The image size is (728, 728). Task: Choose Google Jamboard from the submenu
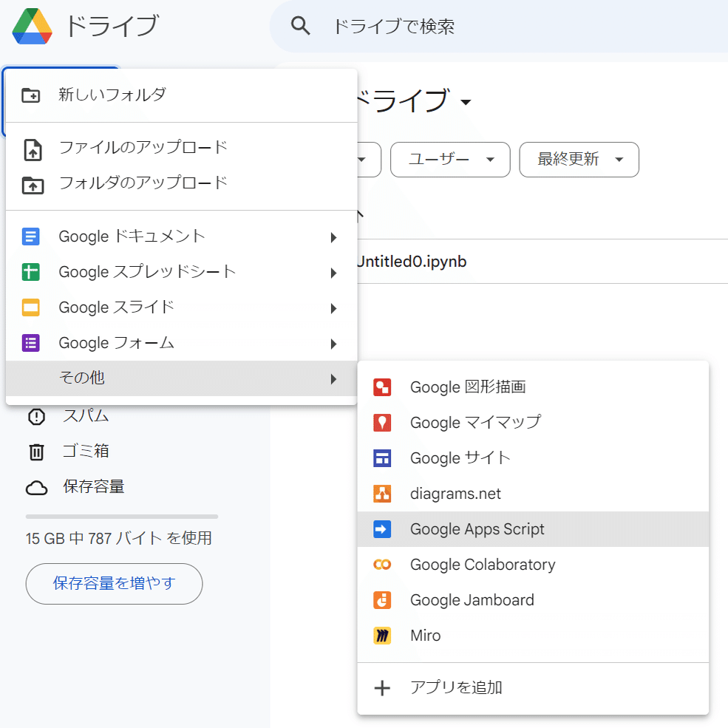click(x=533, y=600)
